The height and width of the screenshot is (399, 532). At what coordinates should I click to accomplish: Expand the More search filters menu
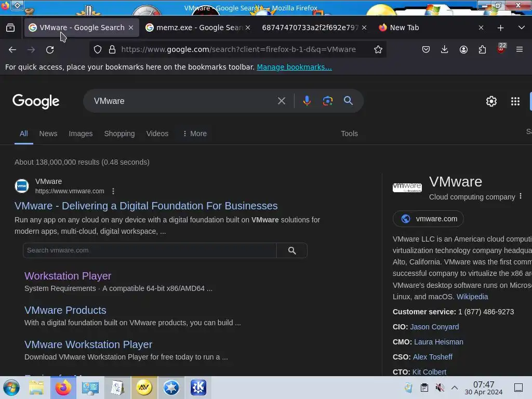pyautogui.click(x=194, y=134)
